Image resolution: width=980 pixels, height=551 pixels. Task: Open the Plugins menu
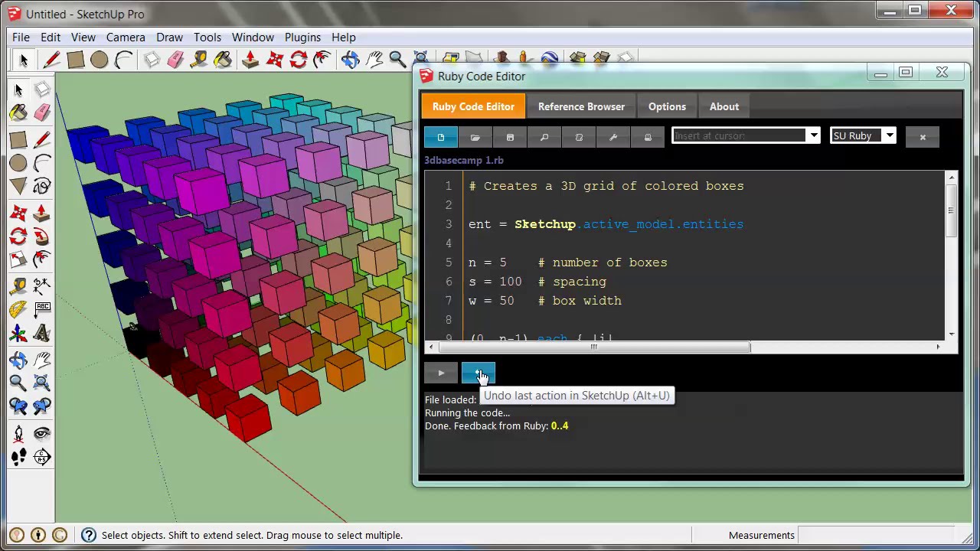coord(302,37)
